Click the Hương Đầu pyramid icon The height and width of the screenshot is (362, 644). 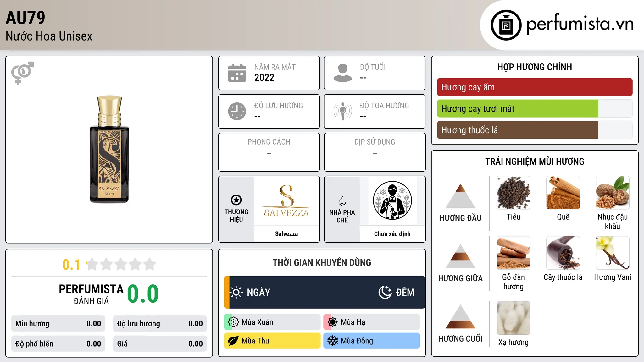click(x=461, y=196)
